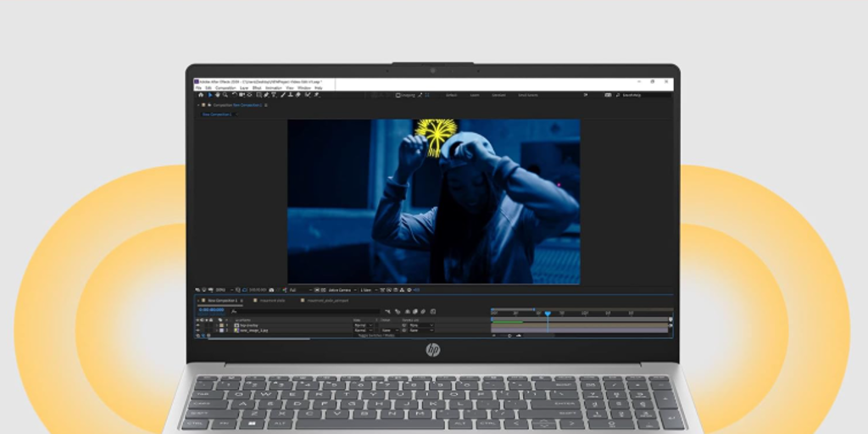Choose the Zoom magnifier tool
The image size is (868, 434).
coord(225,95)
